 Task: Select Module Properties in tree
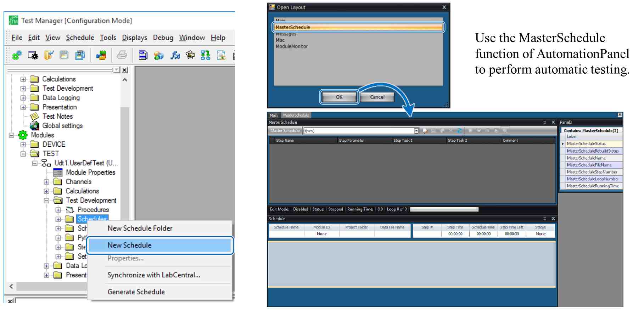pyautogui.click(x=91, y=173)
